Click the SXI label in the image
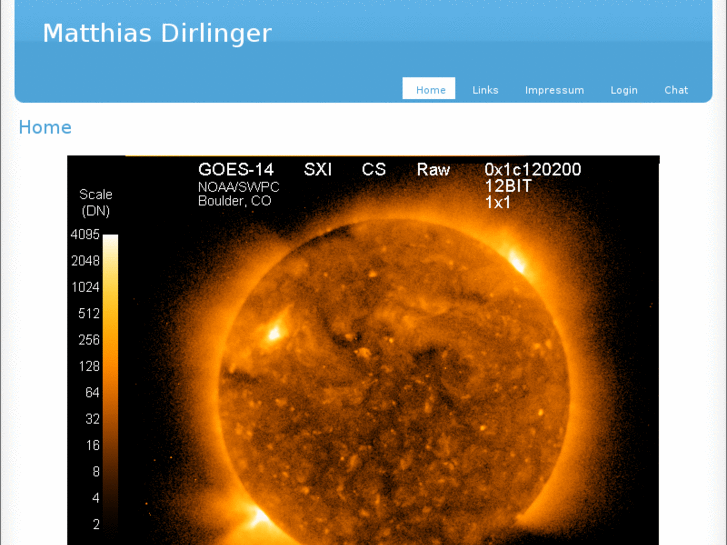Screen dimensions: 727x545 click(x=318, y=169)
